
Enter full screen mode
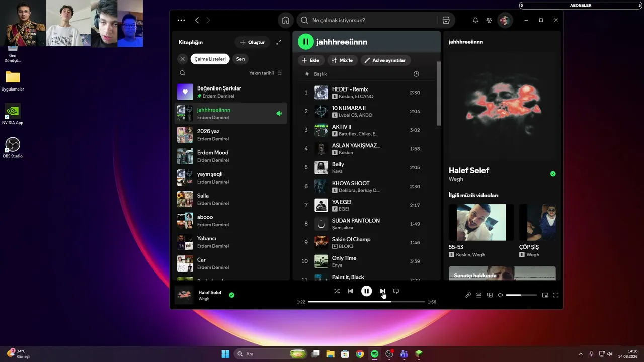556,295
